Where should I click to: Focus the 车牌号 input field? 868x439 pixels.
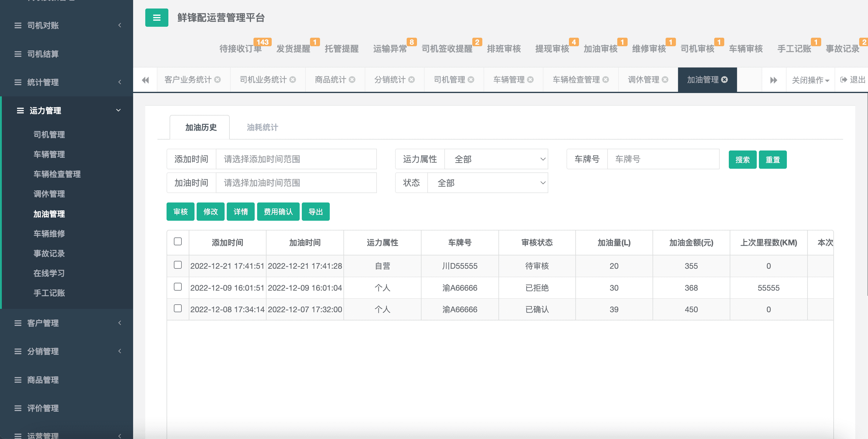pos(663,159)
